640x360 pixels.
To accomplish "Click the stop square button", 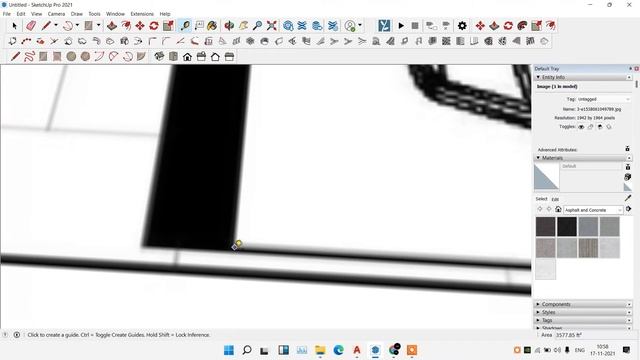I will 415,26.
